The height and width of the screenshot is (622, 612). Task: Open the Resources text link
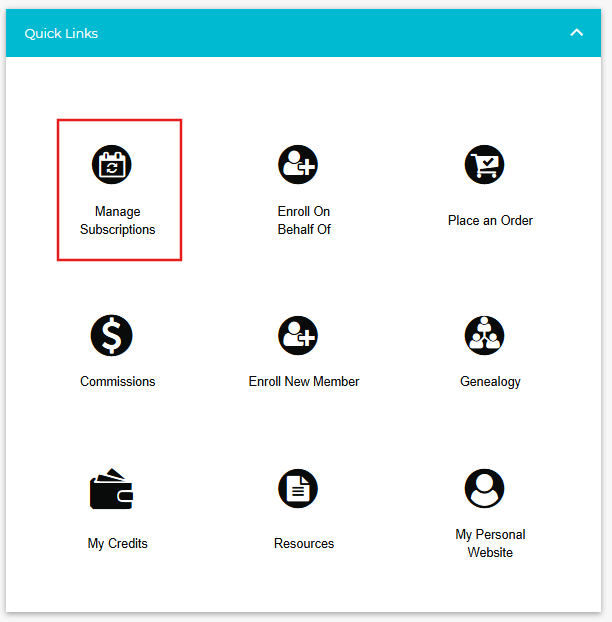click(304, 543)
